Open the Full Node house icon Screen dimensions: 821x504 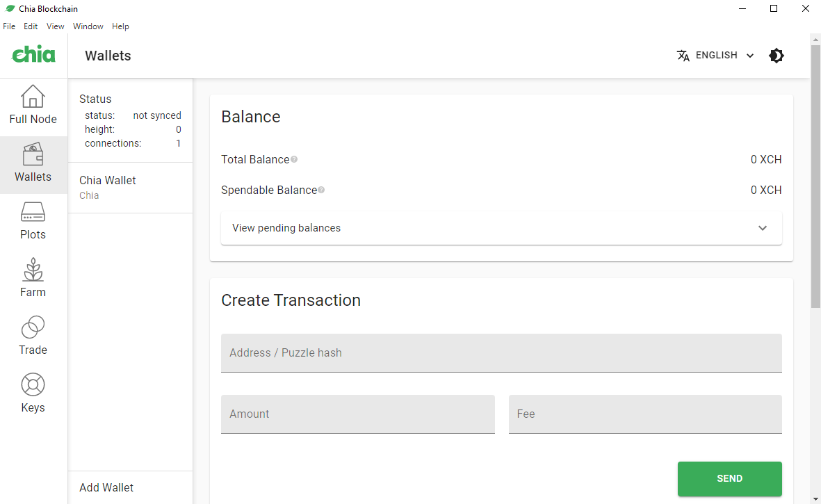[33, 97]
